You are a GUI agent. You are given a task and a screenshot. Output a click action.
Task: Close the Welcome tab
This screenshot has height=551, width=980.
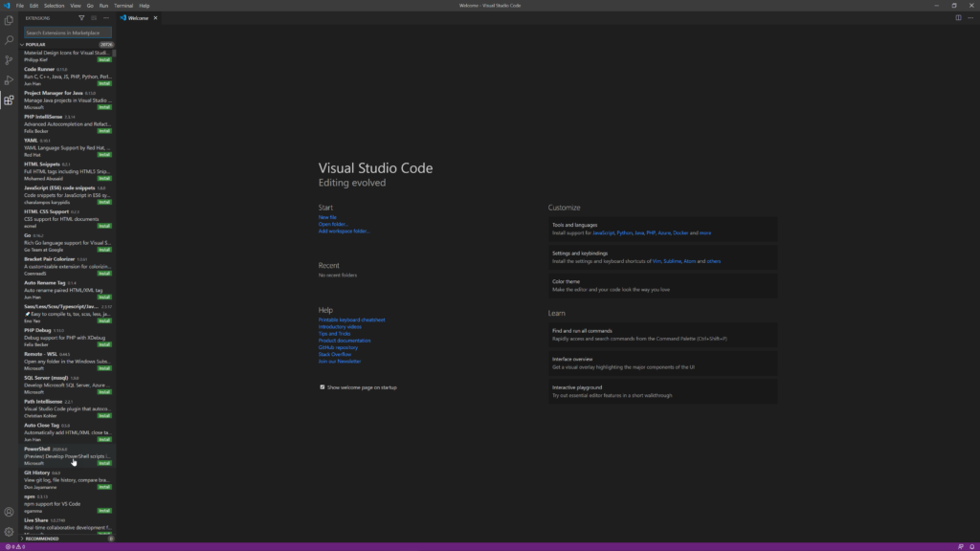pos(156,18)
